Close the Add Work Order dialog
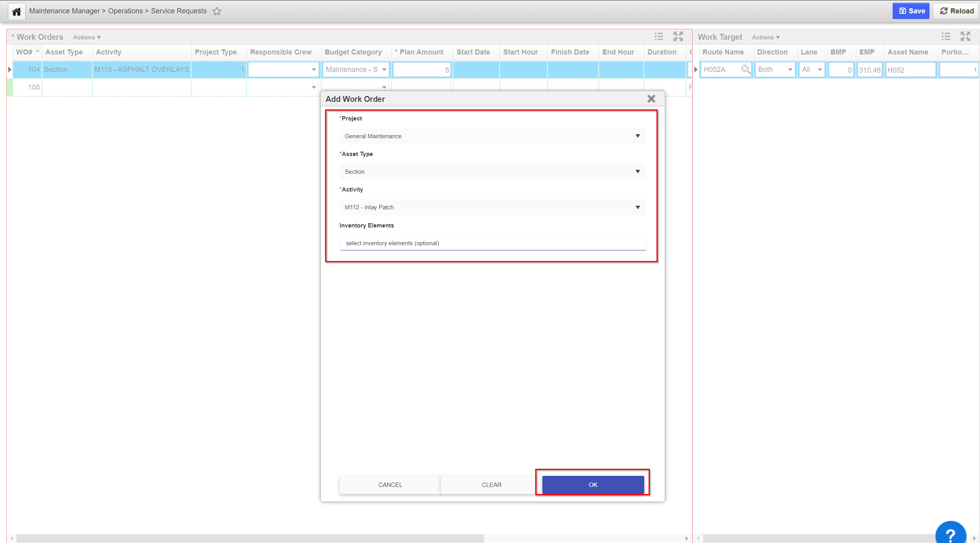980x543 pixels. click(651, 99)
